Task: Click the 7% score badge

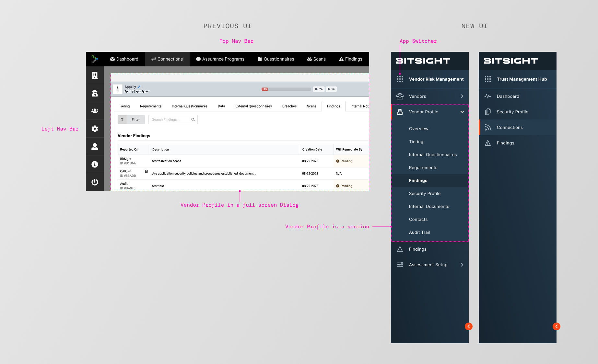Action: point(319,89)
